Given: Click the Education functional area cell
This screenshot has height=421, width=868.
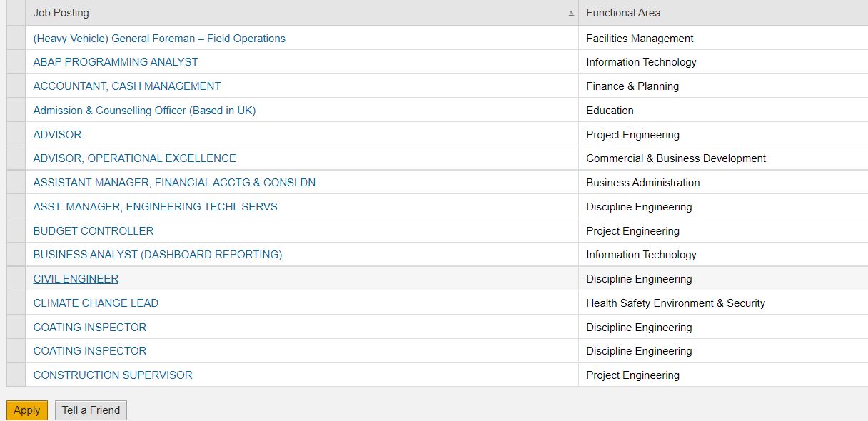Looking at the screenshot, I should click(610, 111).
